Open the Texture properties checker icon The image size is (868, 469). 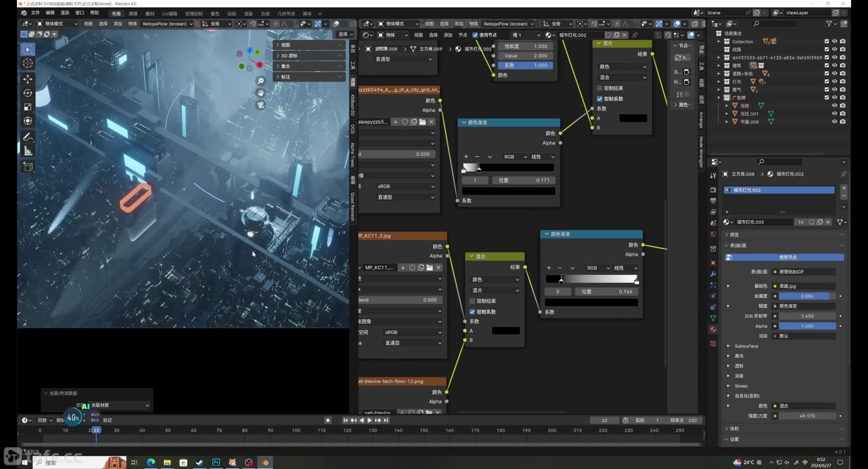713,344
